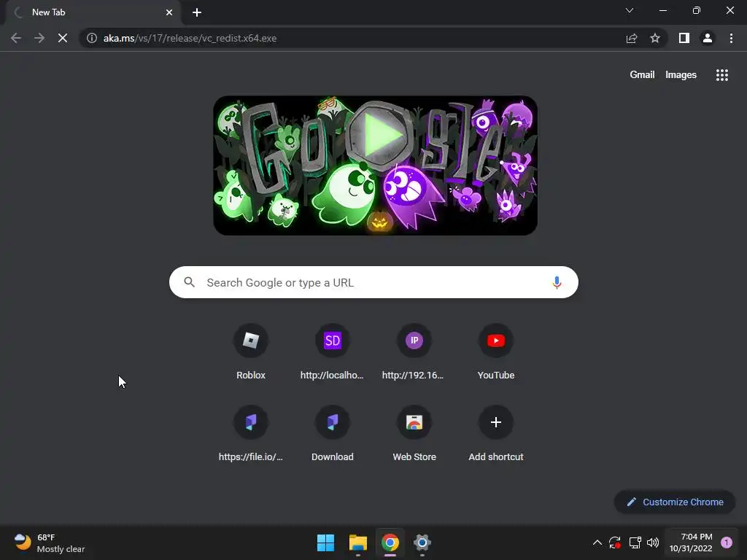Open Windows Start menu
This screenshot has height=560, width=747.
(x=325, y=542)
